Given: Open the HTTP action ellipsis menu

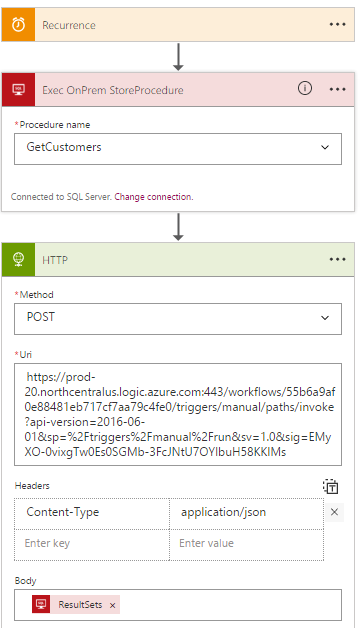Looking at the screenshot, I should click(337, 260).
